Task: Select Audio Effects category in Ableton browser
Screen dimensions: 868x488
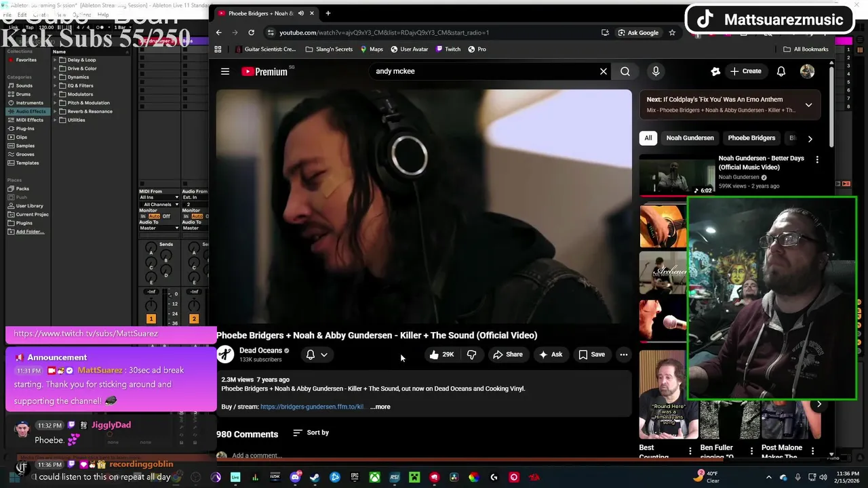Action: pyautogui.click(x=27, y=111)
